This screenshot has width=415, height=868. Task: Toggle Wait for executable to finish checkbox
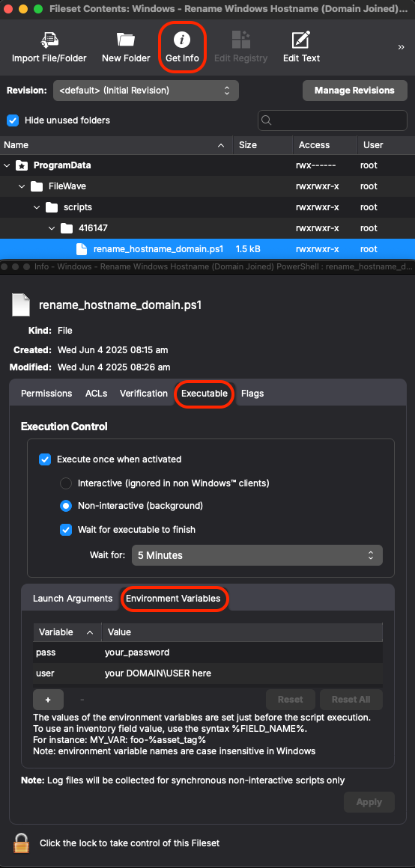(66, 529)
